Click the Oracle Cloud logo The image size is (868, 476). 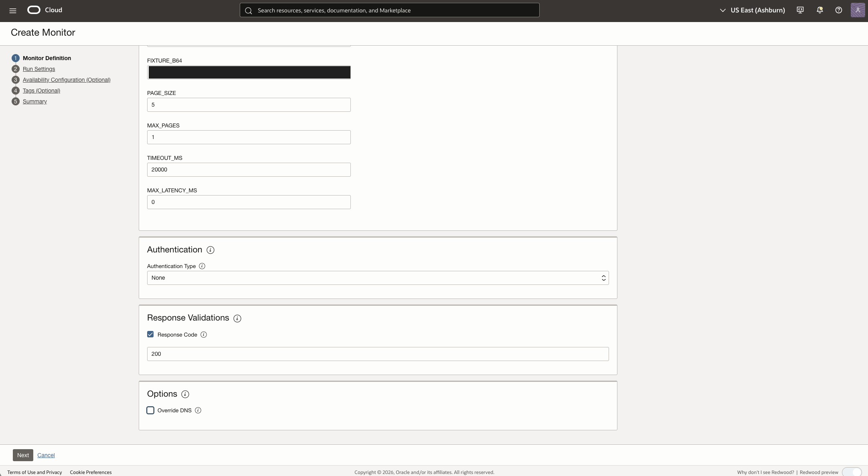click(x=45, y=10)
